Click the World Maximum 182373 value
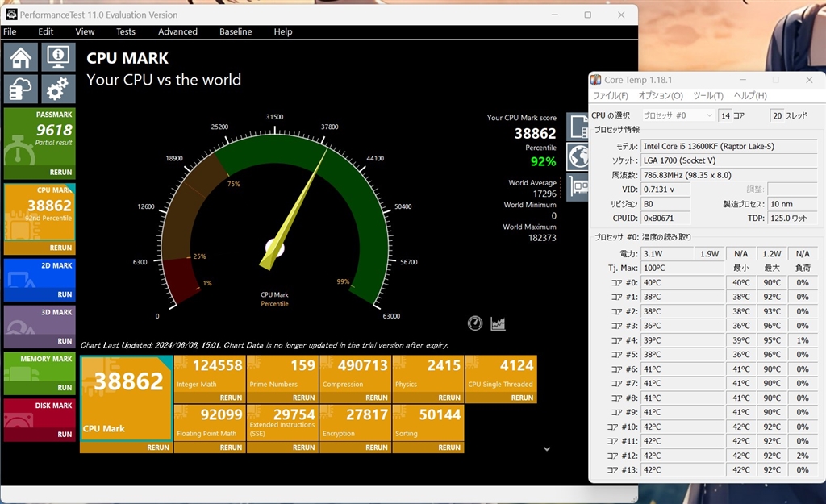The width and height of the screenshot is (826, 504). pyautogui.click(x=542, y=238)
